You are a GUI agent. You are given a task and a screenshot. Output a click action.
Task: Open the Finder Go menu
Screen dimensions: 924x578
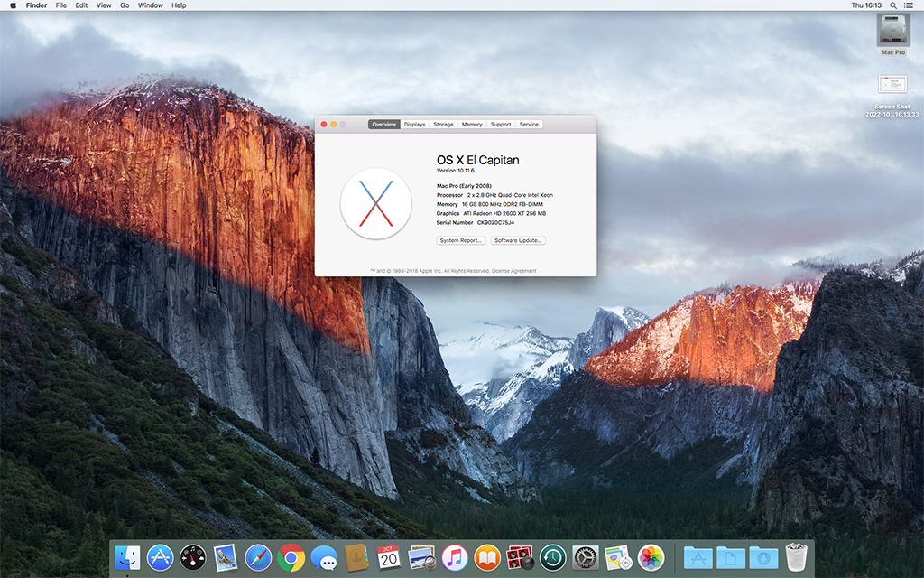[x=125, y=5]
